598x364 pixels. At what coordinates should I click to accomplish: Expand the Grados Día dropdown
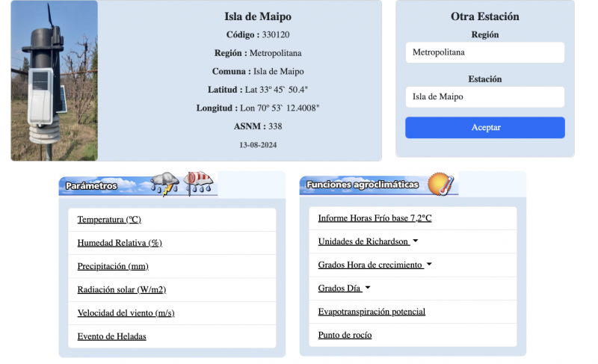click(344, 289)
